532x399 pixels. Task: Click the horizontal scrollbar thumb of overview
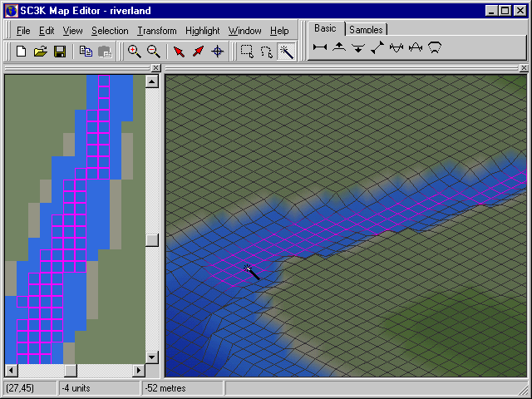[70, 370]
